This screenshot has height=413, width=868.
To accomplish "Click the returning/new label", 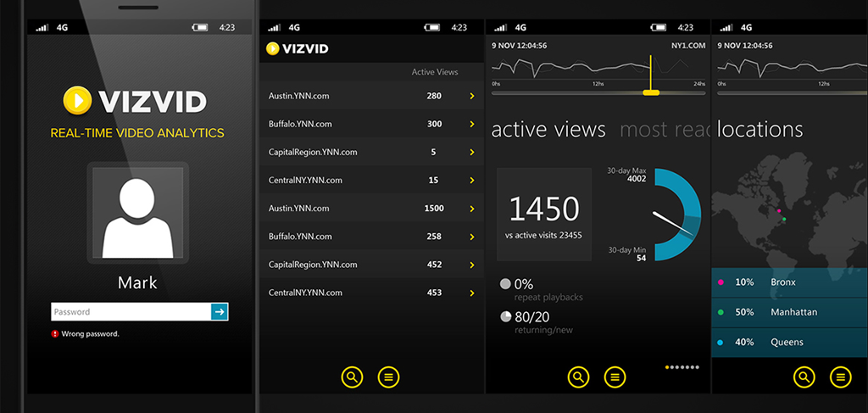I will tap(543, 330).
